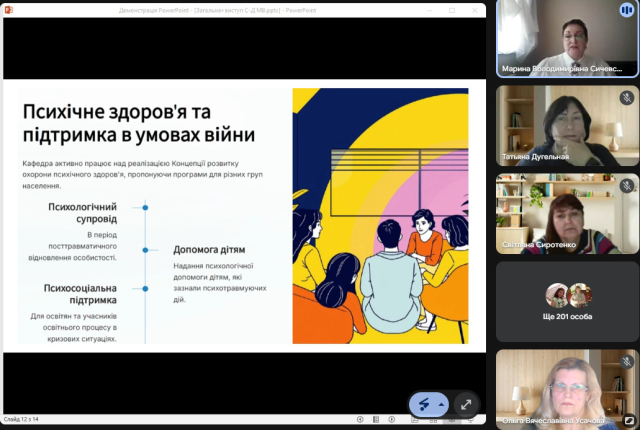640x430 pixels.
Task: Click the PowerPoint logo in title bar
Action: [x=11, y=10]
